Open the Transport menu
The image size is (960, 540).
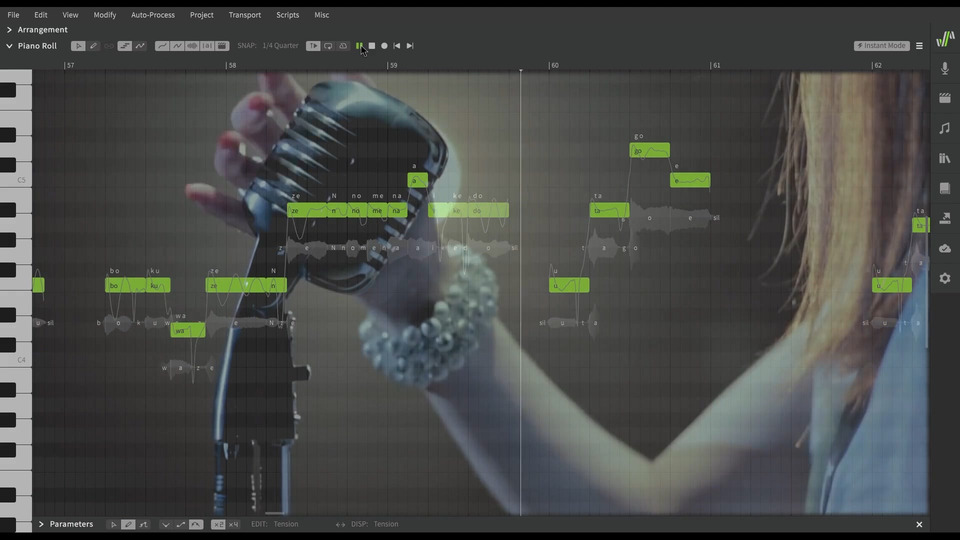tap(245, 15)
